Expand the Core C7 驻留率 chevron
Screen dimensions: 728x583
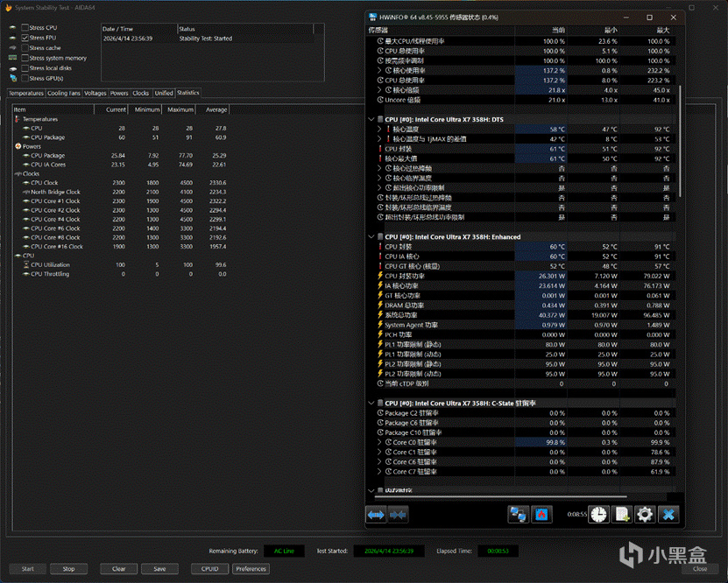point(379,471)
